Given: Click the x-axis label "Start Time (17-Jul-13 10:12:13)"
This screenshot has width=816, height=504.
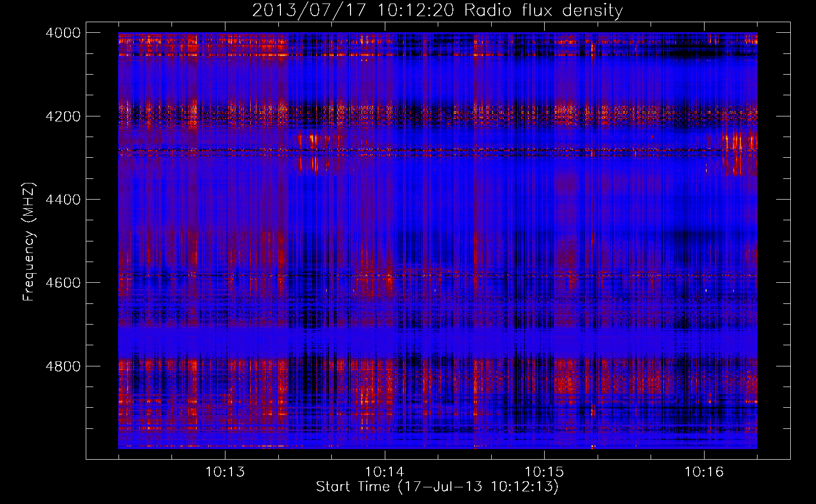Looking at the screenshot, I should click(x=437, y=487).
